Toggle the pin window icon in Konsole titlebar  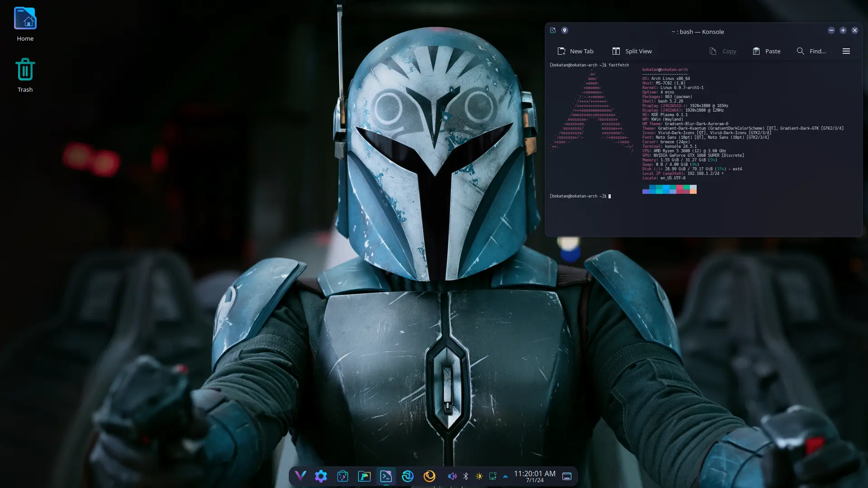point(565,30)
